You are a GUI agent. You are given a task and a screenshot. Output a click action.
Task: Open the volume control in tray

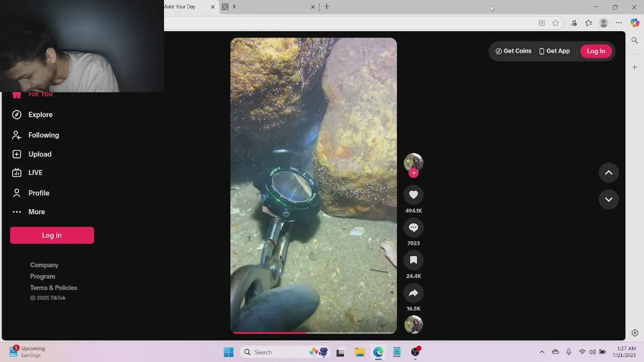(x=592, y=352)
